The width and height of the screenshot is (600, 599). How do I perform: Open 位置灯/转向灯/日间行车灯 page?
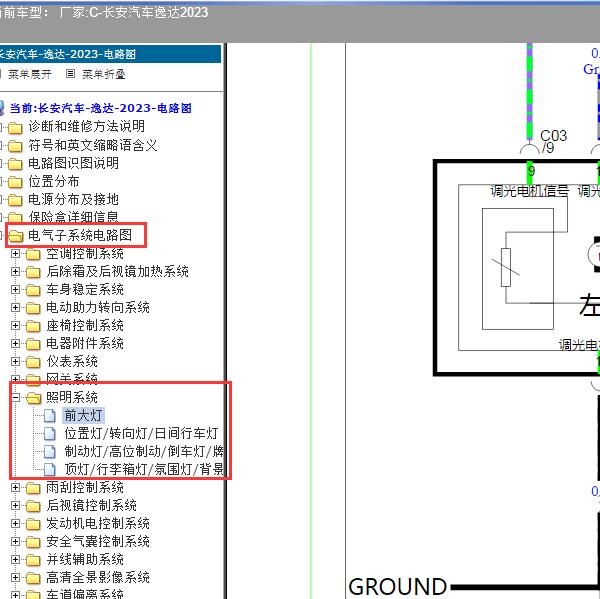pos(141,433)
